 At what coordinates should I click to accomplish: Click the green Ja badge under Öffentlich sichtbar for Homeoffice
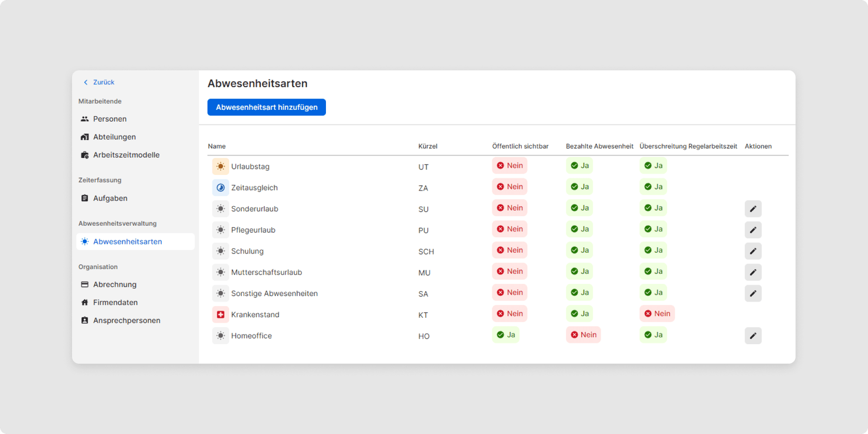[x=506, y=335]
